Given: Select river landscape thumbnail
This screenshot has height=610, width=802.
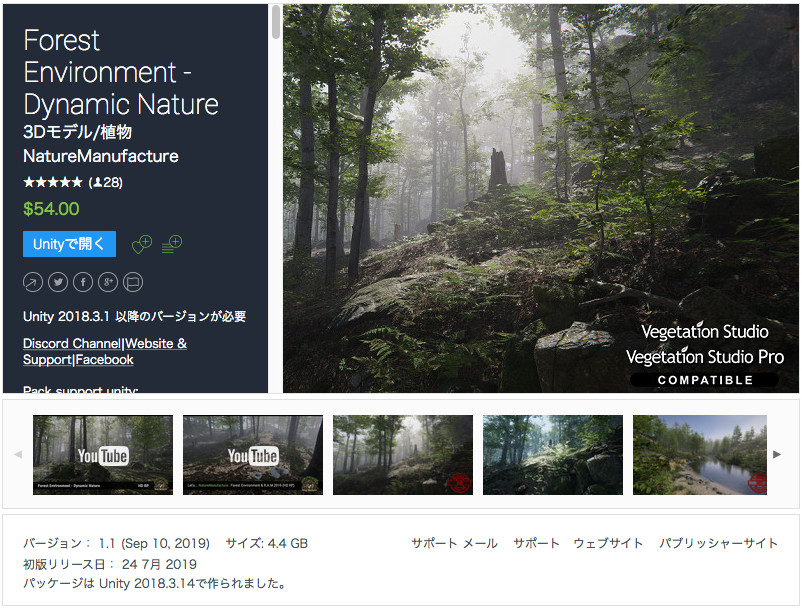Looking at the screenshot, I should coord(700,455).
